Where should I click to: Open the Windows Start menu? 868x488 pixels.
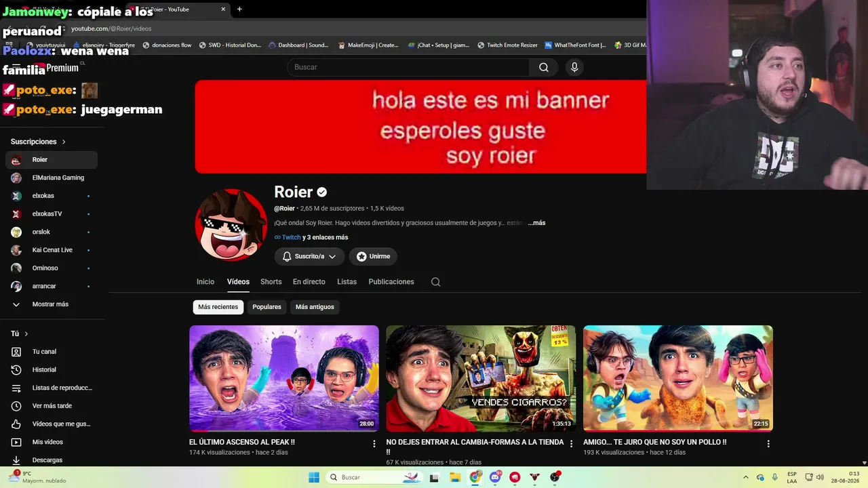(x=314, y=477)
